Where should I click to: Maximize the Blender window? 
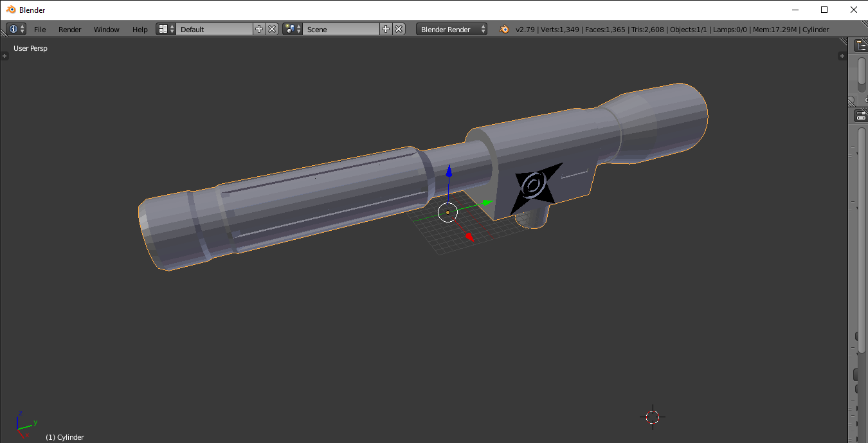click(x=824, y=10)
